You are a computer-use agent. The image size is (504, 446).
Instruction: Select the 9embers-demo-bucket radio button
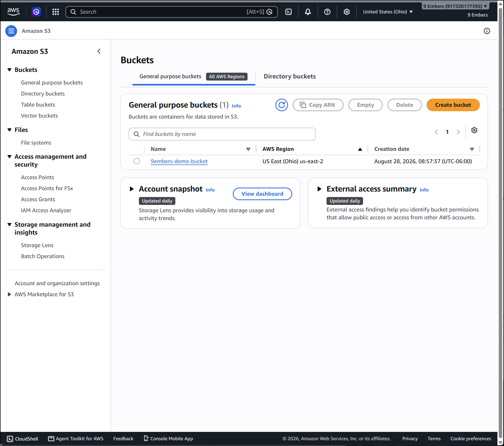pos(137,161)
